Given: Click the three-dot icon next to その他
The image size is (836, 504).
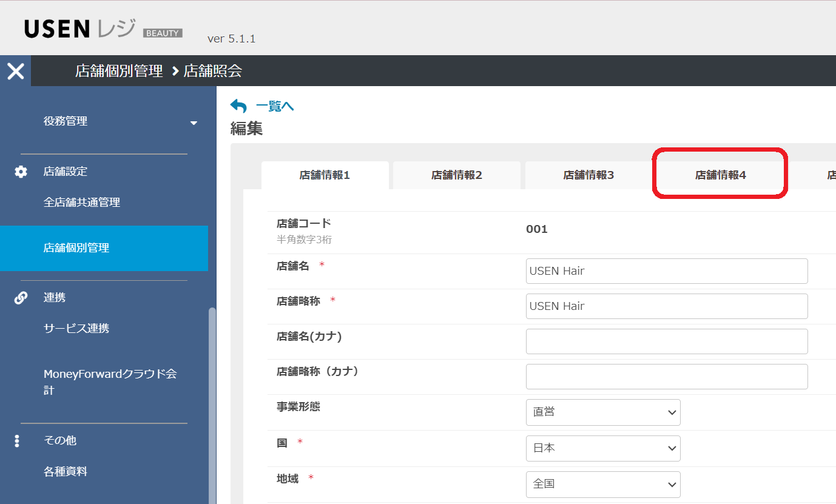Looking at the screenshot, I should [x=18, y=441].
